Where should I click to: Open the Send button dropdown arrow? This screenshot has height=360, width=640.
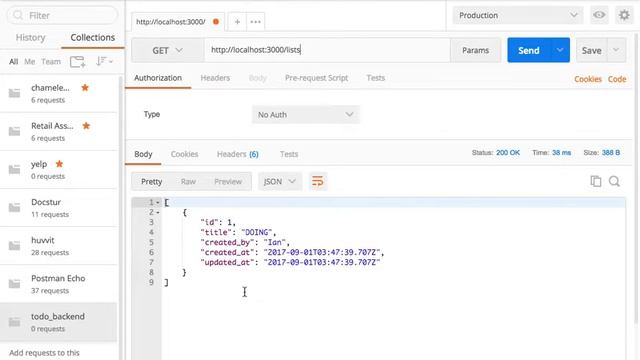click(x=560, y=50)
